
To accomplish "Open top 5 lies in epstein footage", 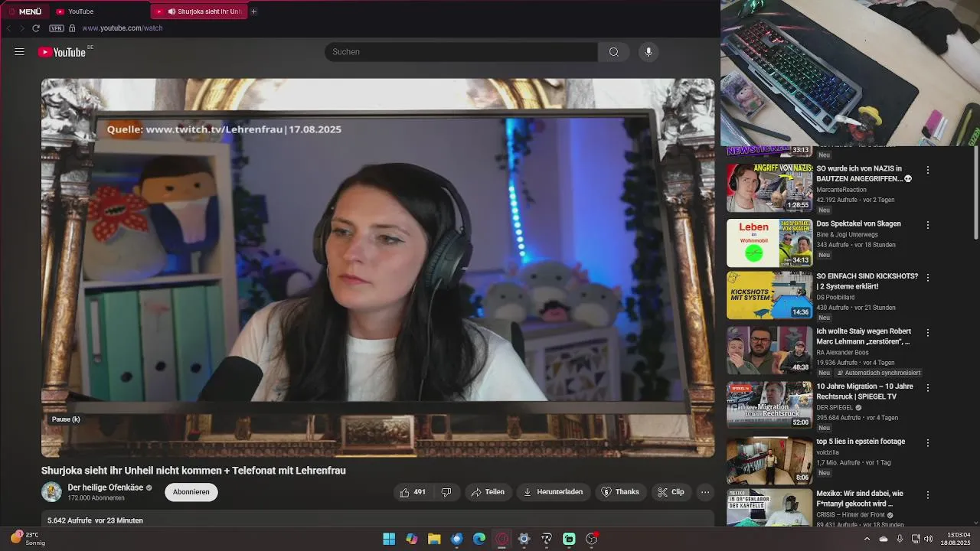I will (861, 442).
